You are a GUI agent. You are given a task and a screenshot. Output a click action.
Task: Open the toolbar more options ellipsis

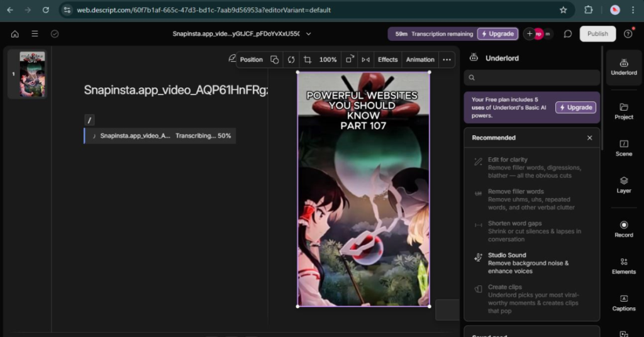pyautogui.click(x=447, y=60)
